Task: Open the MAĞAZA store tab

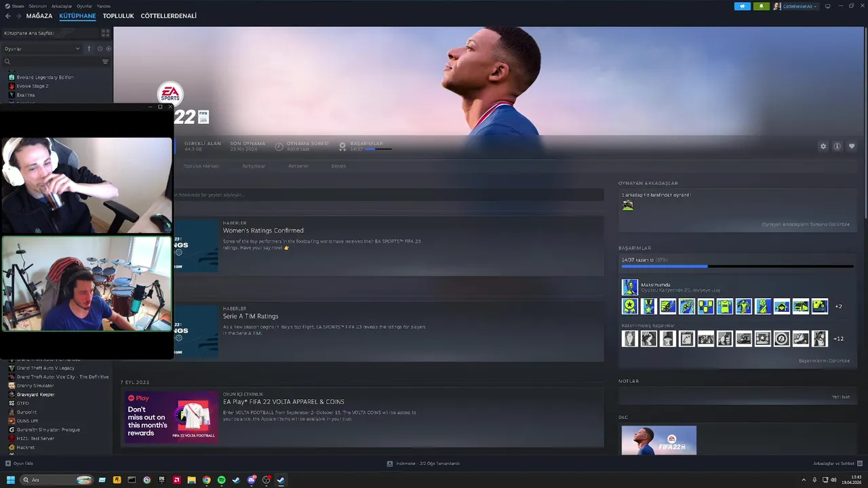Action: coord(39,16)
